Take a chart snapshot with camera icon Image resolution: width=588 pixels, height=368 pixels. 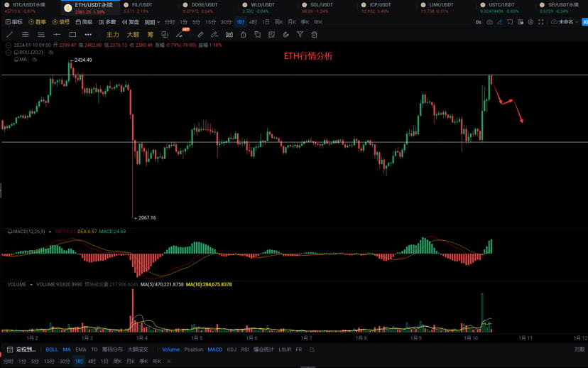(x=490, y=22)
